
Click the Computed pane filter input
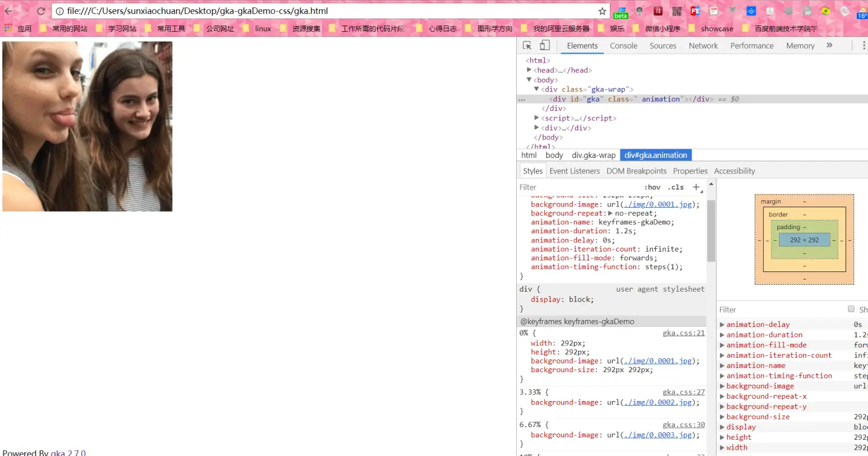point(781,309)
